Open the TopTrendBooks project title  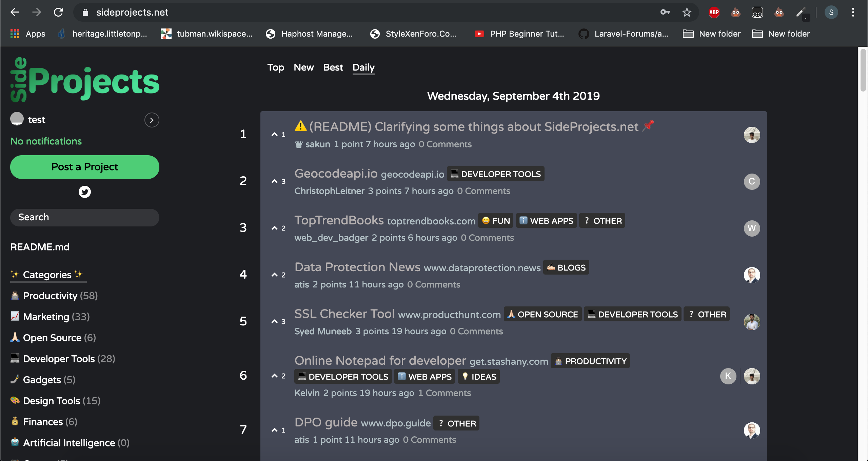339,220
